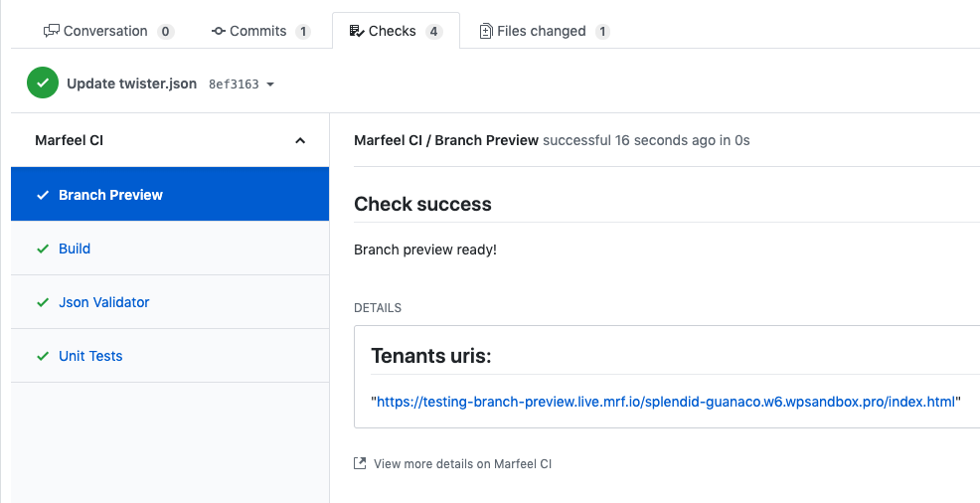Screen dimensions: 980x503
Task: Click the Marfeel CI / Branch Preview header text
Action: pos(446,140)
